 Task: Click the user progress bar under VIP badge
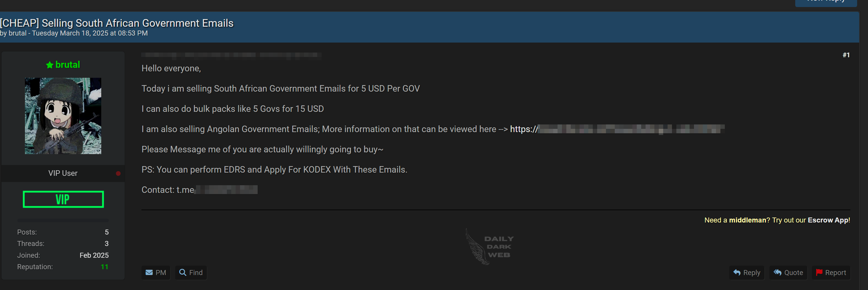click(x=63, y=220)
